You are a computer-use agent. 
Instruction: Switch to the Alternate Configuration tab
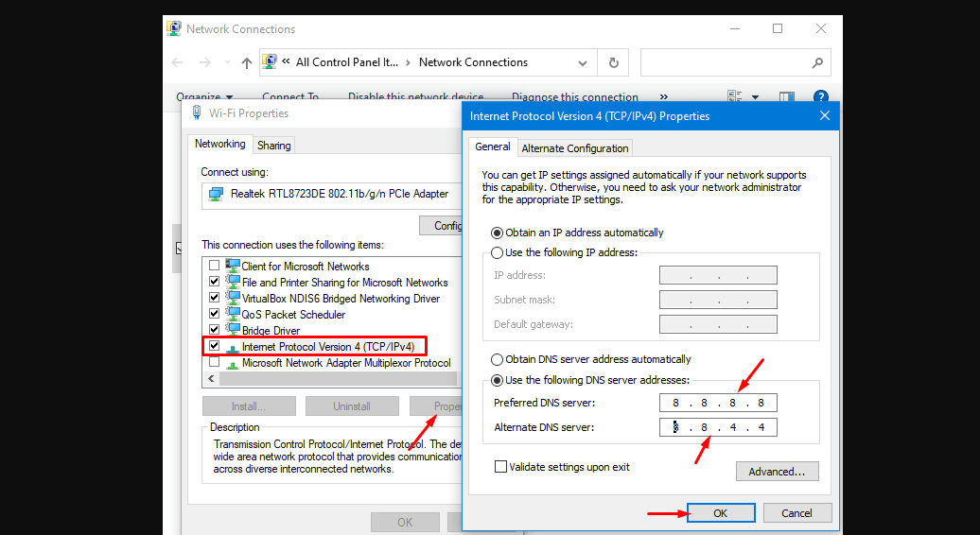pyautogui.click(x=575, y=148)
